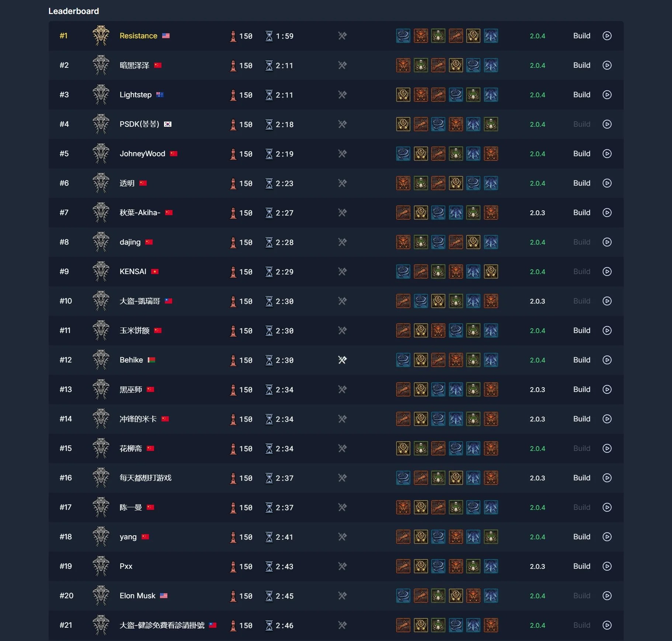Play the replay for rank #1 Resistance
Viewport: 672px width, 641px height.
coord(607,36)
